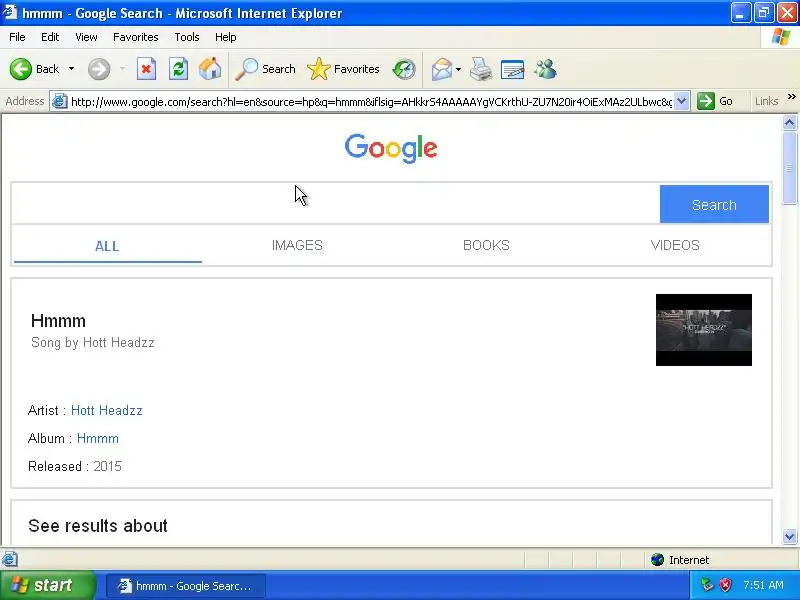Open the History clock icon

tap(404, 69)
